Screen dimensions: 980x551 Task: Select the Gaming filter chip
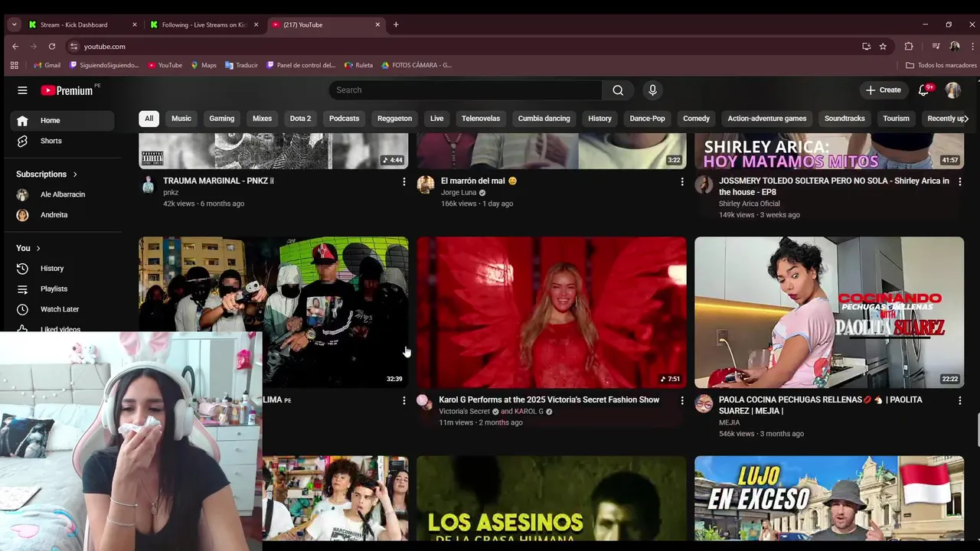tap(222, 119)
